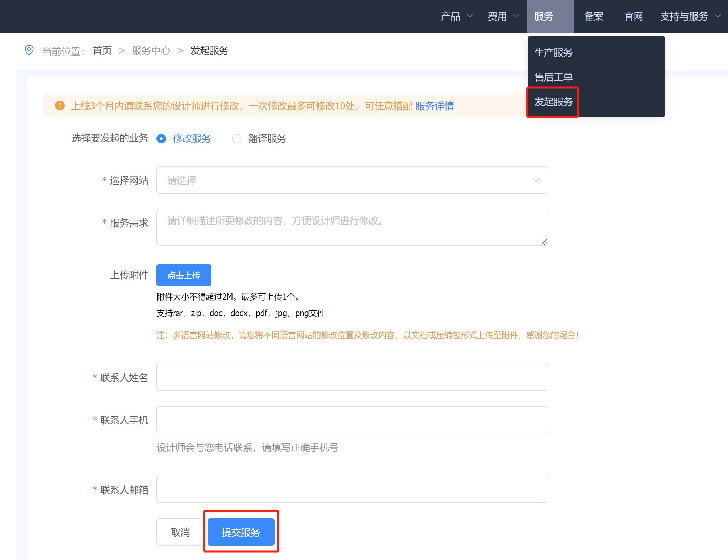Expand the 支持与服务 menu chevron
The width and height of the screenshot is (728, 560).
[718, 16]
